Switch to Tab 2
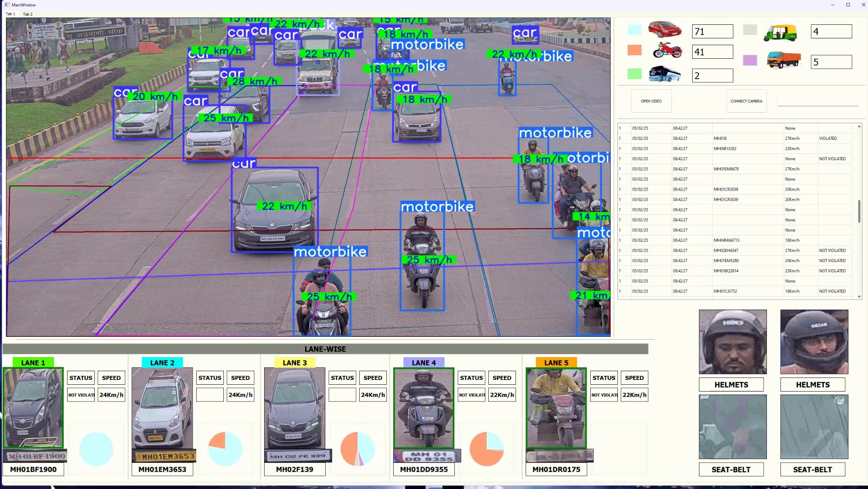Screen dimensions: 868x489 tap(28, 14)
